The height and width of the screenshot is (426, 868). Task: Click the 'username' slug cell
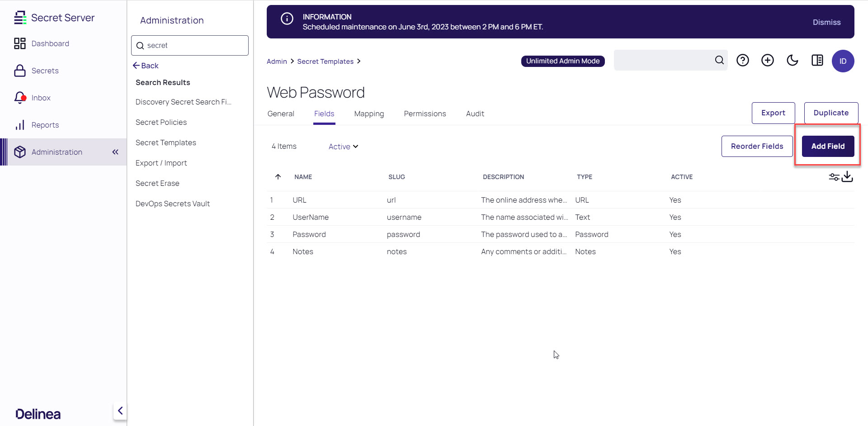404,217
